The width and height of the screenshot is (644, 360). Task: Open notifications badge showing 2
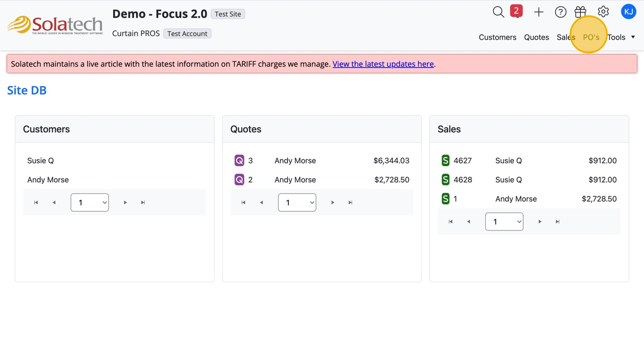516,11
